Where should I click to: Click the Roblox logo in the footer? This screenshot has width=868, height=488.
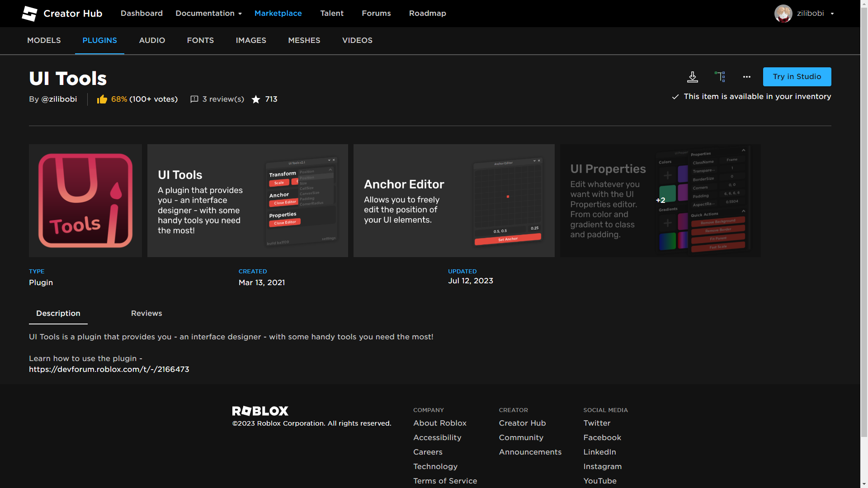tap(260, 411)
